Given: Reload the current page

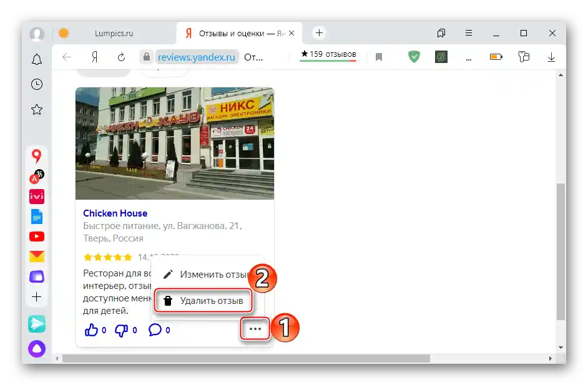Looking at the screenshot, I should 121,57.
